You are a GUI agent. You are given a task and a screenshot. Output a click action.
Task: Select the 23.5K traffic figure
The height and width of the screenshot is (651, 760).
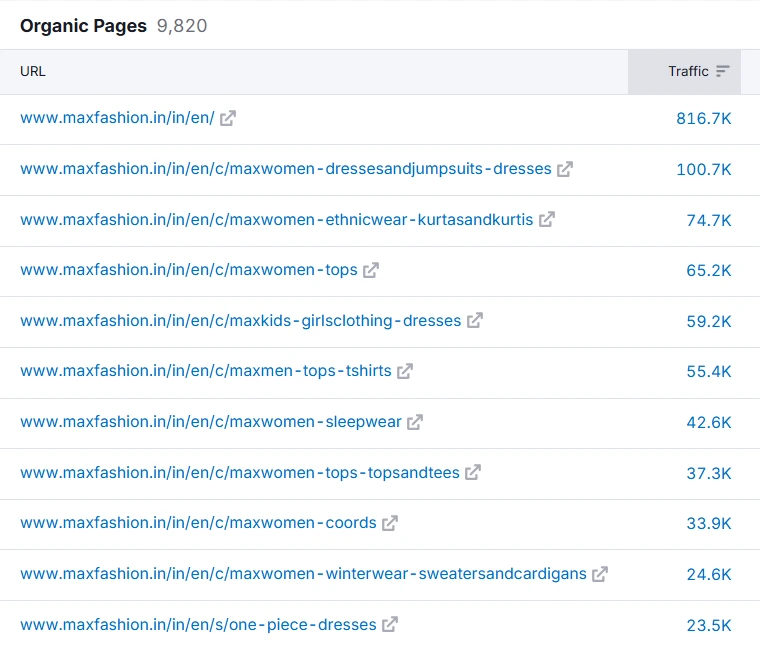tap(709, 625)
